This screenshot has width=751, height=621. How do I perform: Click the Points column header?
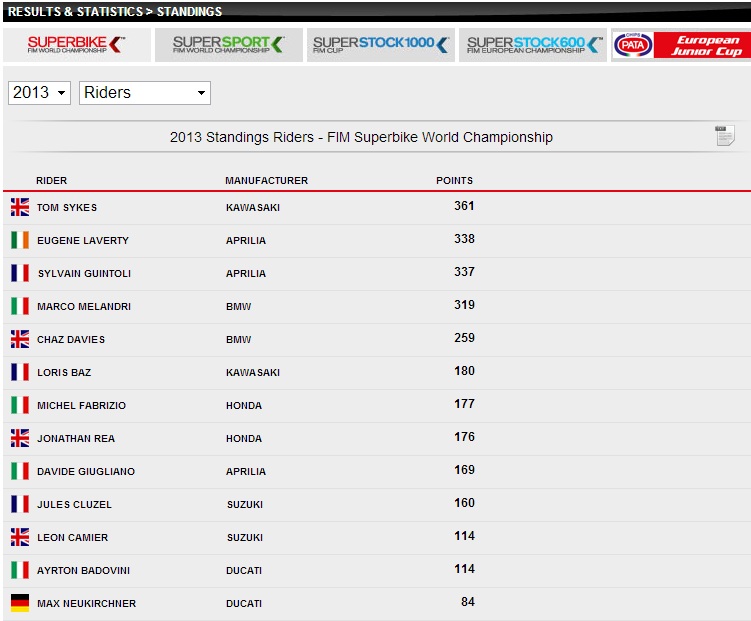tap(454, 181)
